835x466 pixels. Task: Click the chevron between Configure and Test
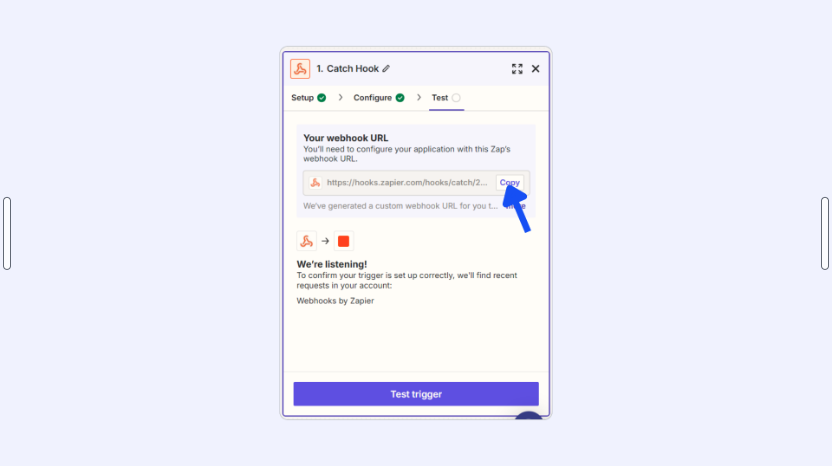point(419,97)
